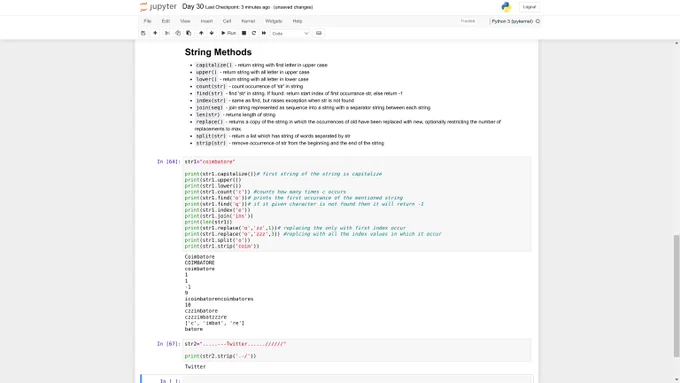Open the Widgets menu
Screen dimensions: 680x383
coord(273,21)
